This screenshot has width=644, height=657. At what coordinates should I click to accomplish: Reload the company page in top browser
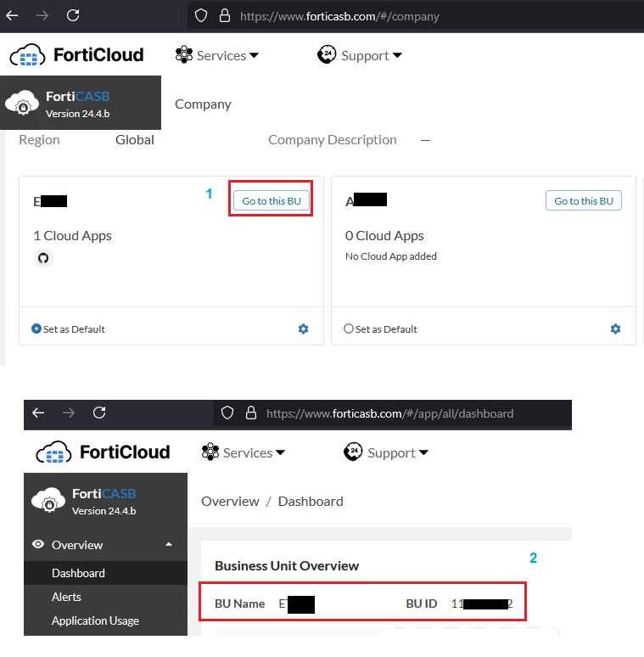tap(73, 16)
